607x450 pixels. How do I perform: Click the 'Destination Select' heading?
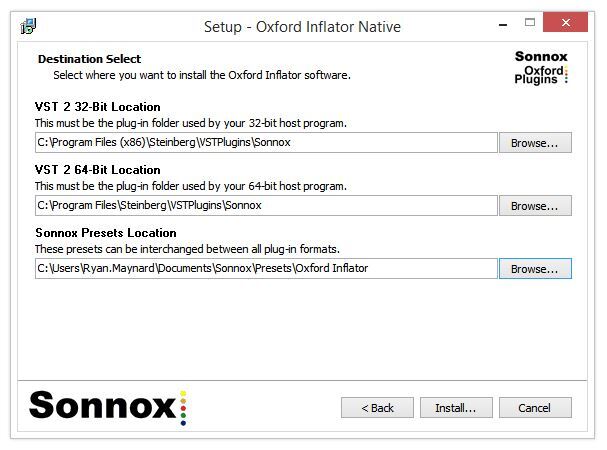click(x=89, y=59)
